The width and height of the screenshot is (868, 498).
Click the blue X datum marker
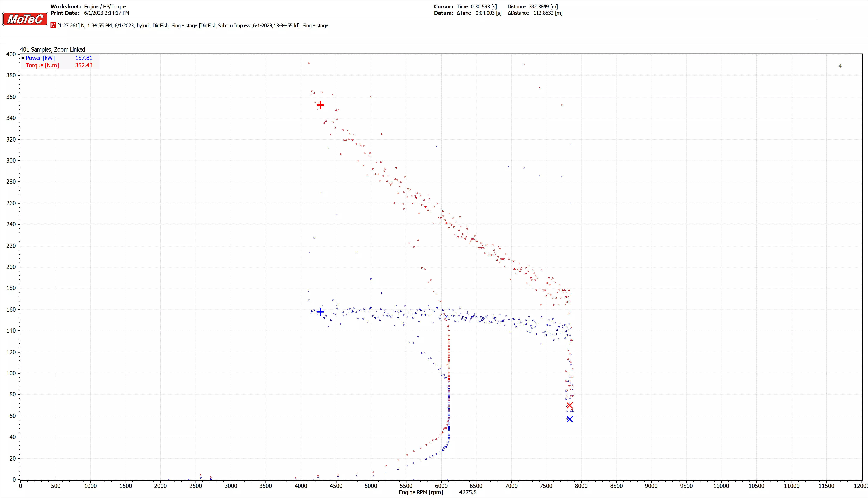click(x=570, y=419)
